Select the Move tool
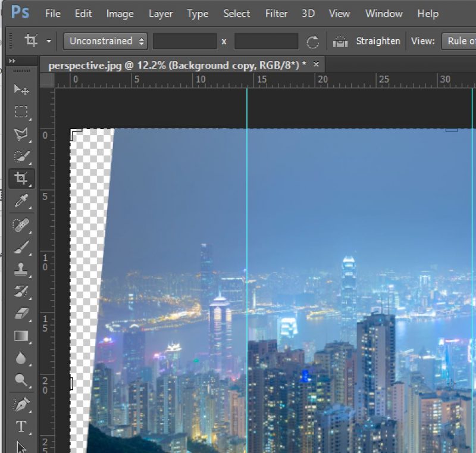Screen dimensions: 476x453 click(21, 89)
